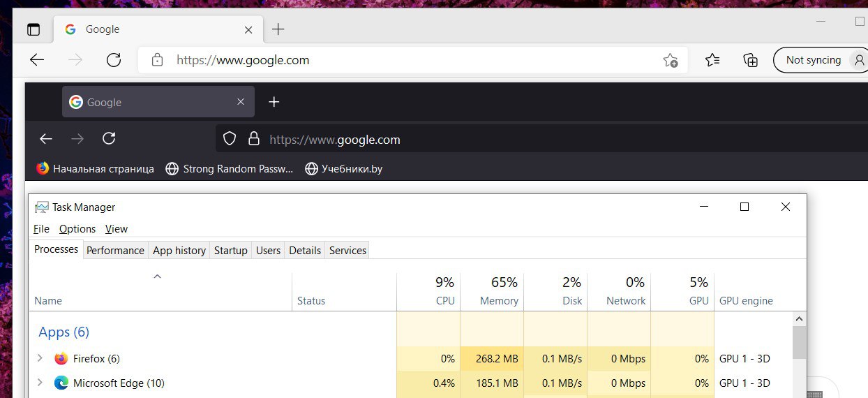
Task: Sort processes by Memory column
Action: click(x=492, y=290)
